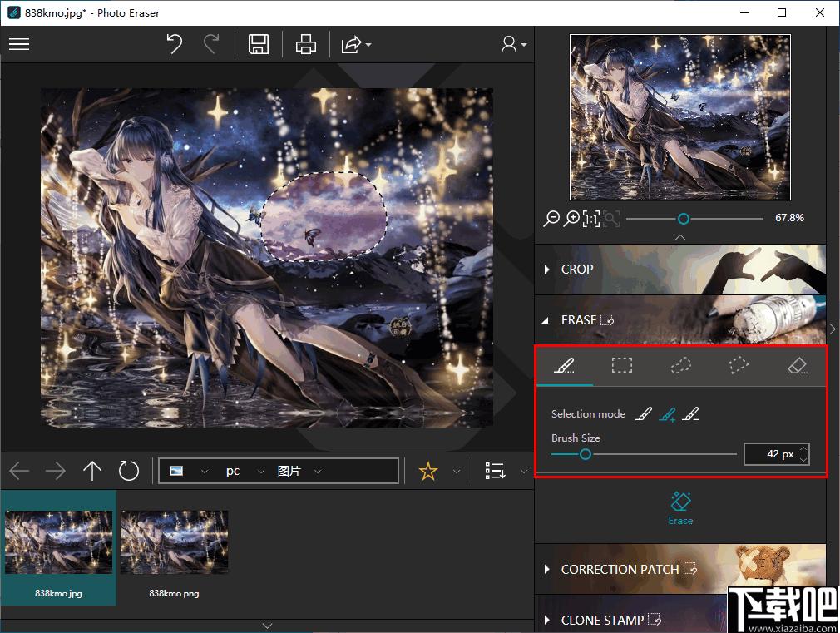
Task: Save the image with floppy icon
Action: [x=259, y=44]
